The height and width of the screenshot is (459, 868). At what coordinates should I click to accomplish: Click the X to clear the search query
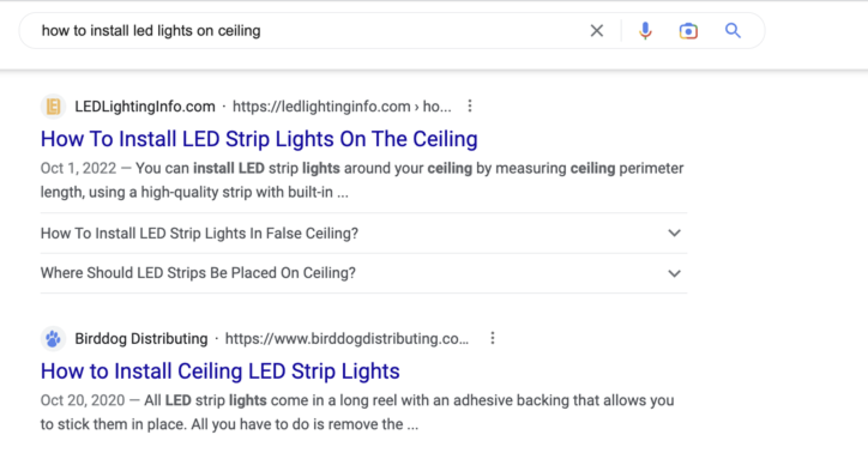[x=596, y=30]
